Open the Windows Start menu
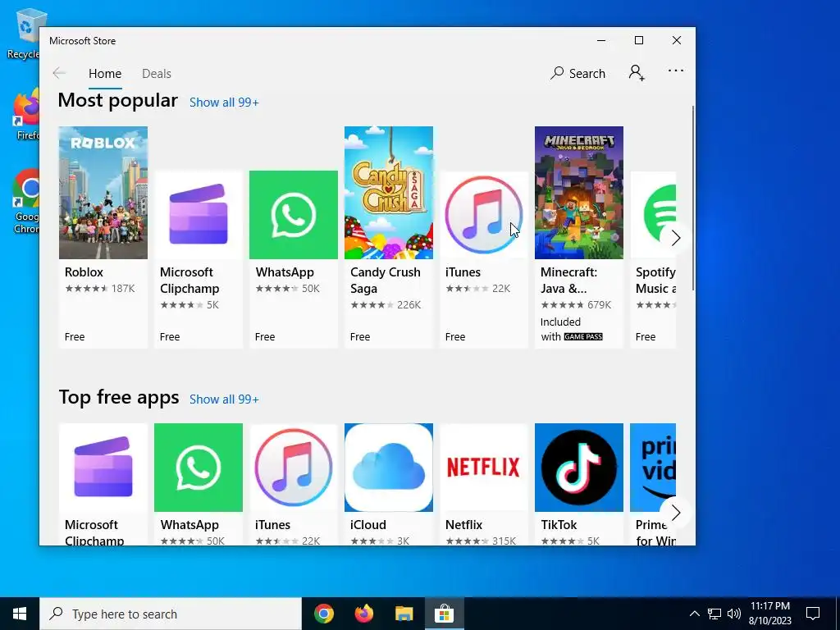This screenshot has height=630, width=840. (20, 614)
